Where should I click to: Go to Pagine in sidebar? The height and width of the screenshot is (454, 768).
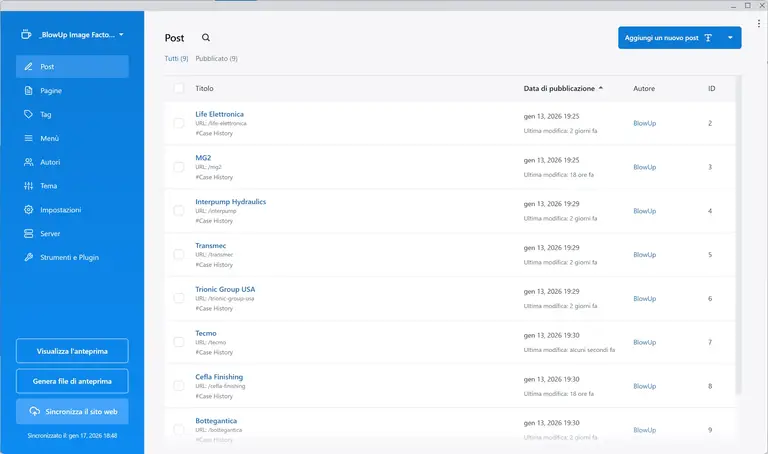click(x=72, y=91)
